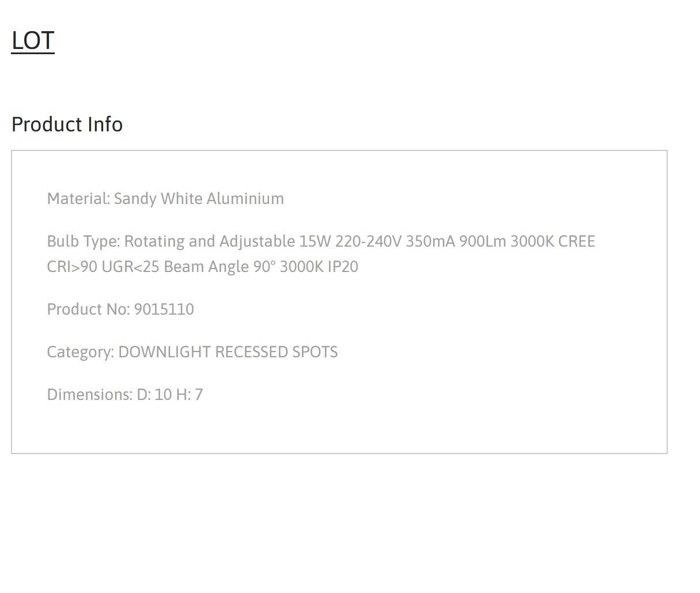Viewport: 700px width, 593px height.
Task: Click Sandy White Aluminium material value
Action: (x=199, y=198)
